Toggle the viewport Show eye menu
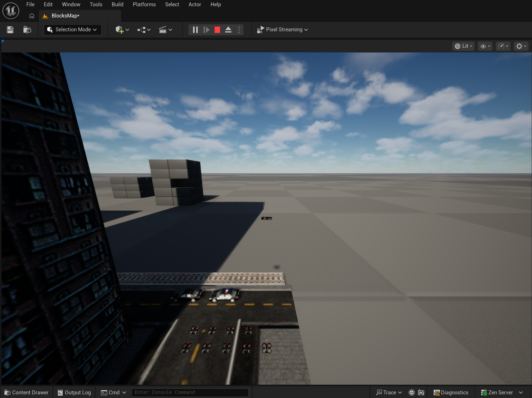Screen dimensions: 532x398 point(485,46)
